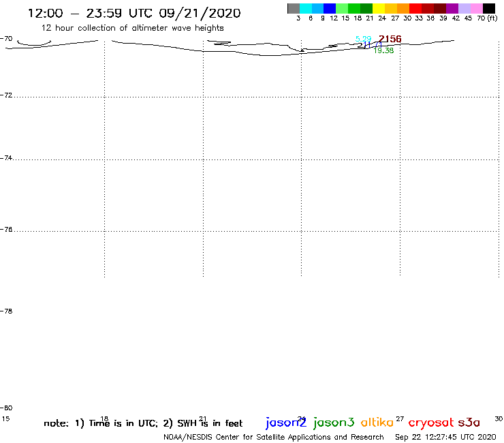Select the pure blue swatch above label 12

pos(330,8)
